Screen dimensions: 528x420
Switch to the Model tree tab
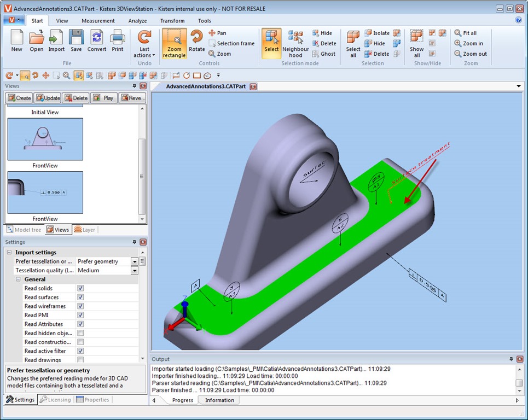[x=24, y=230]
